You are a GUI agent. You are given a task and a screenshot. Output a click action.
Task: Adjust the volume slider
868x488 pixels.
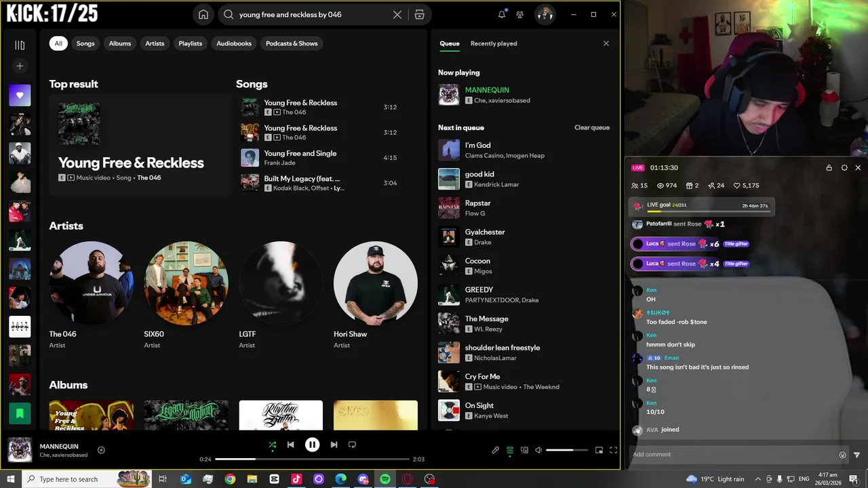point(567,450)
